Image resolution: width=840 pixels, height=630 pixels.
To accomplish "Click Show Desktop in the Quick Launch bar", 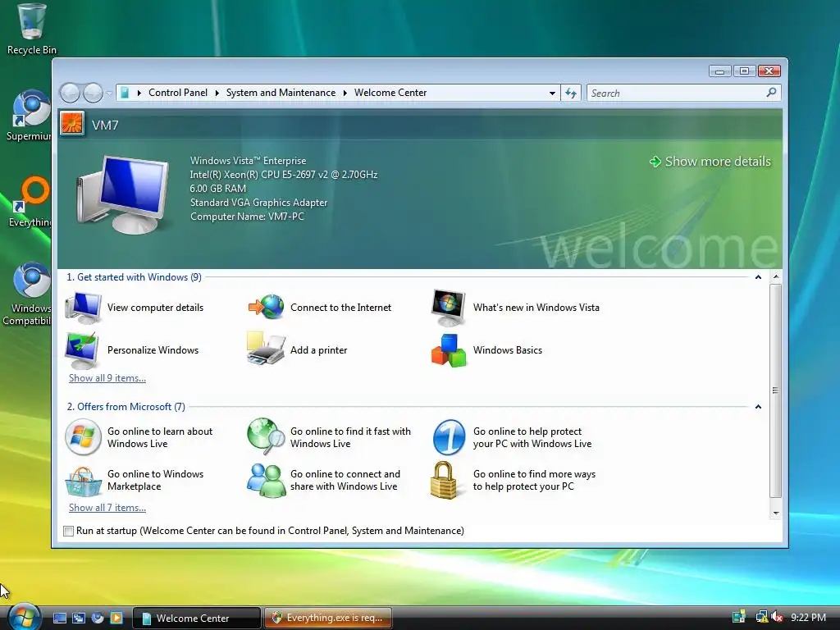I will click(60, 618).
